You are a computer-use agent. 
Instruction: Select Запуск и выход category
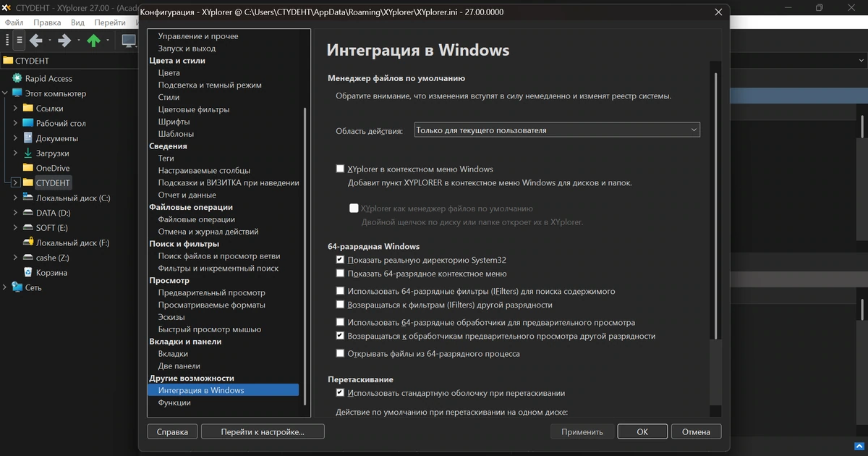(187, 48)
